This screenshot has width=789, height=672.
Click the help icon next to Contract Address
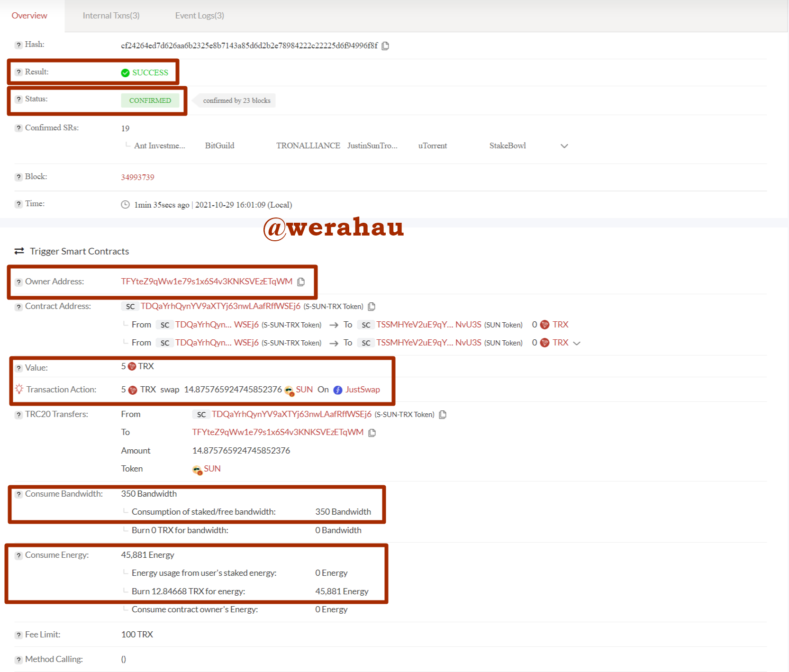click(x=18, y=307)
